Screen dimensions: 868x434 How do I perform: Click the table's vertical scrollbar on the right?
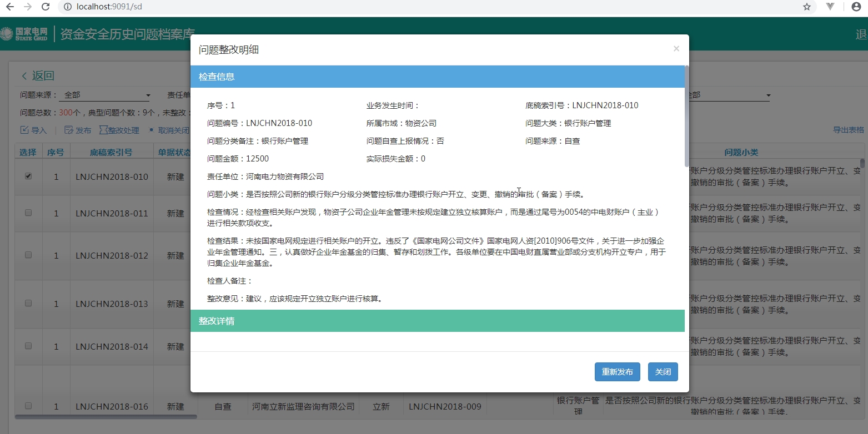[x=862, y=164]
